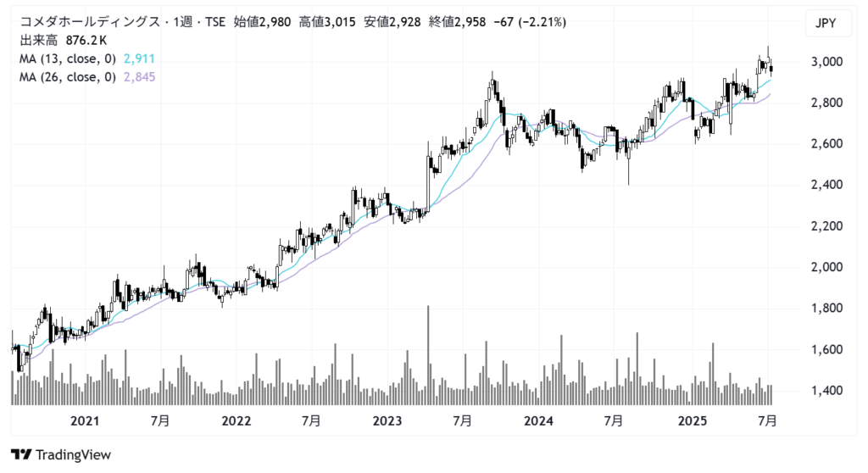Click the 終値2,958 close price text
This screenshot has width=868, height=473.
click(x=457, y=22)
